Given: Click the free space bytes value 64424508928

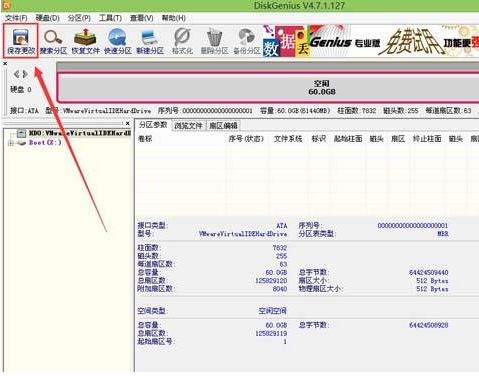Looking at the screenshot, I should click(x=429, y=325).
